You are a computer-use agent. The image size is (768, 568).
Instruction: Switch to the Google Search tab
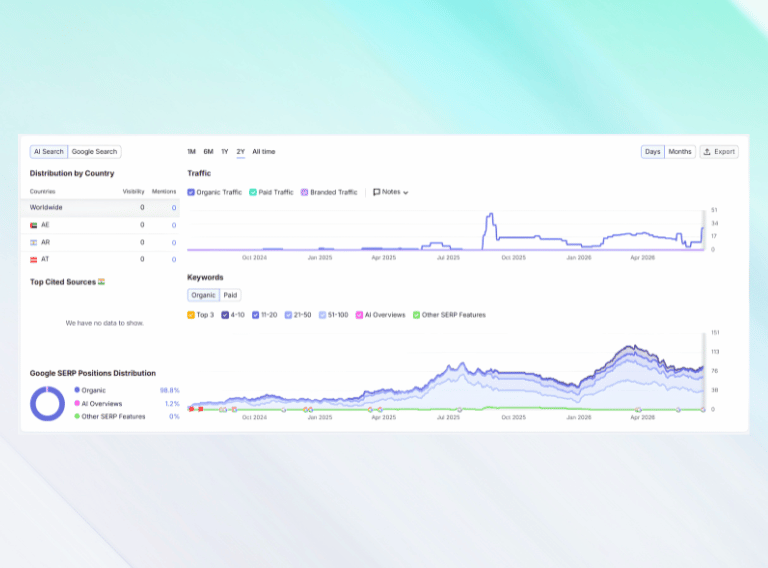pyautogui.click(x=95, y=152)
